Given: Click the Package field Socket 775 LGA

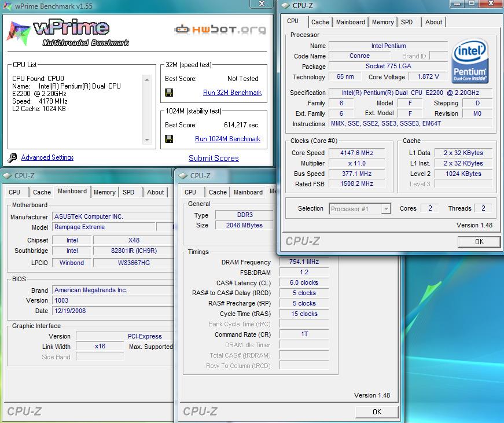Looking at the screenshot, I should pos(388,66).
